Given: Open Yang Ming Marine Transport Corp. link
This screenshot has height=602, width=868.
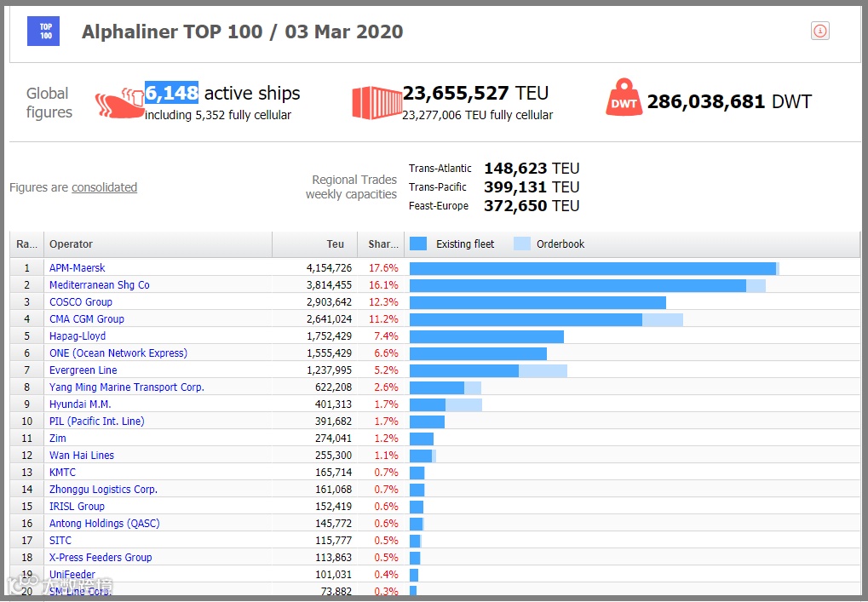Looking at the screenshot, I should (127, 387).
